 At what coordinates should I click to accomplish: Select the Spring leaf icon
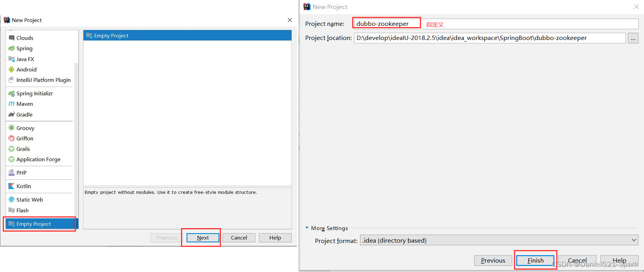click(11, 49)
